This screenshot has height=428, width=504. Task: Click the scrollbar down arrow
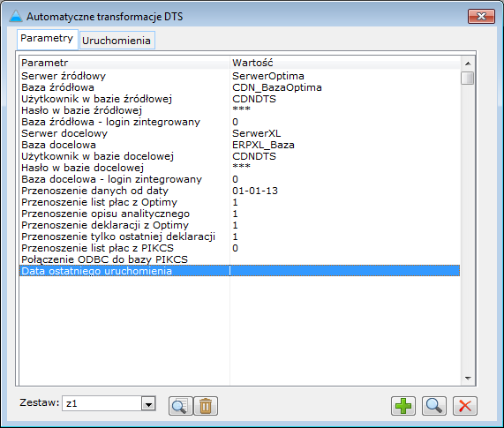point(468,379)
